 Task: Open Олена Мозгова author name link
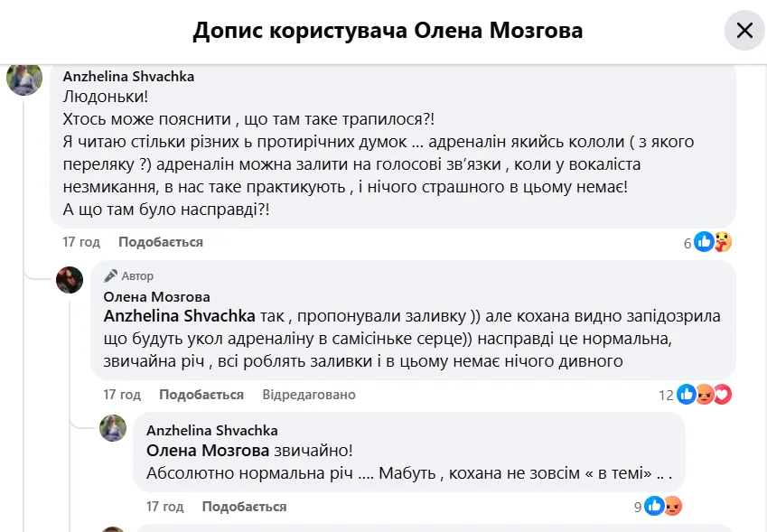click(157, 296)
